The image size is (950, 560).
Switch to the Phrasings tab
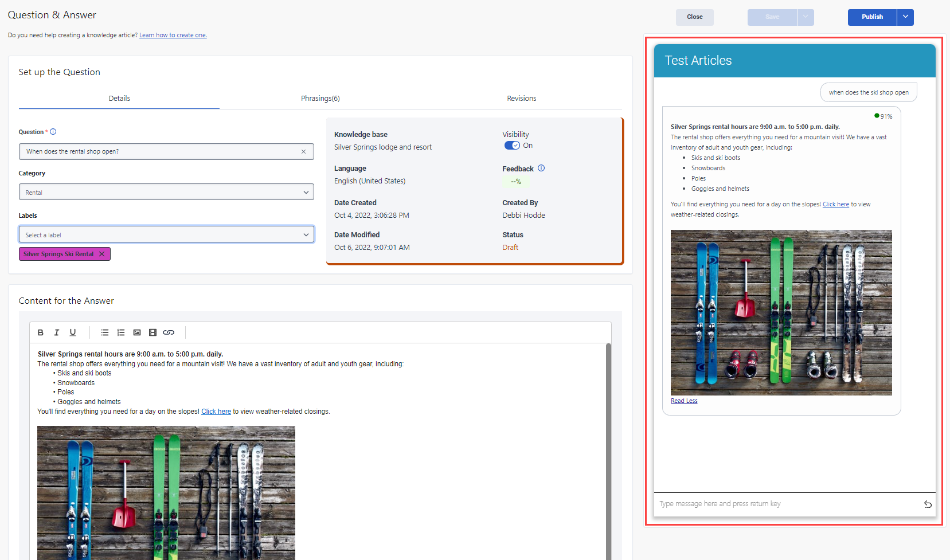320,98
